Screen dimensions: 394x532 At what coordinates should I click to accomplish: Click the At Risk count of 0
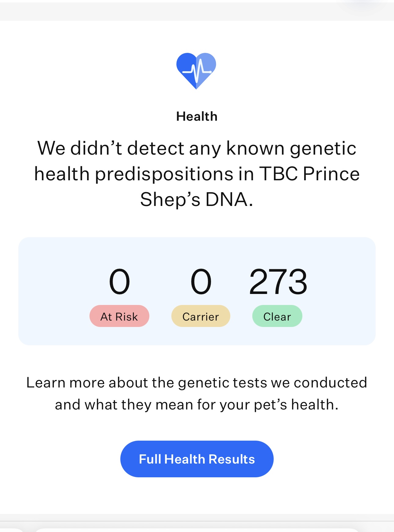point(119,282)
